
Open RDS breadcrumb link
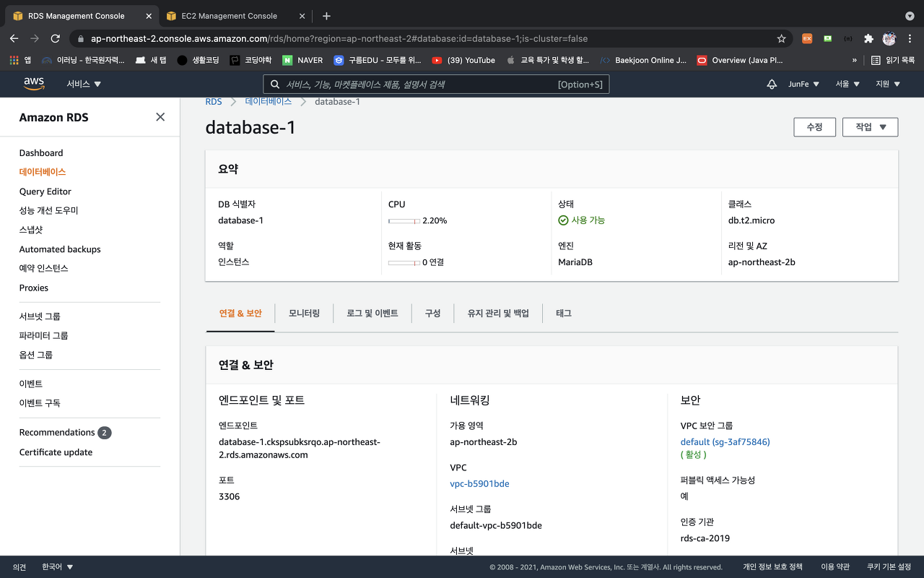pyautogui.click(x=214, y=102)
